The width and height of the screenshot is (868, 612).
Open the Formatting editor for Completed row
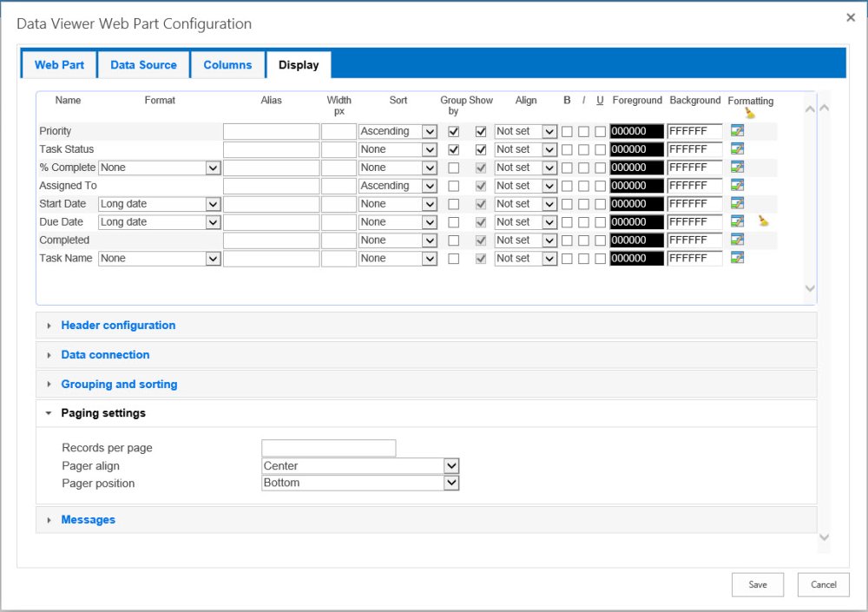pos(737,240)
